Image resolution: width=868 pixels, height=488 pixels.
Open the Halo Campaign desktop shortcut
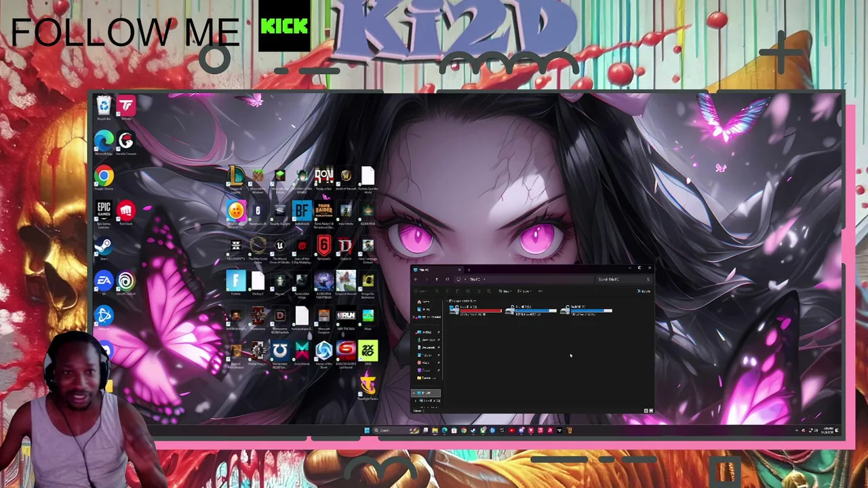368,249
